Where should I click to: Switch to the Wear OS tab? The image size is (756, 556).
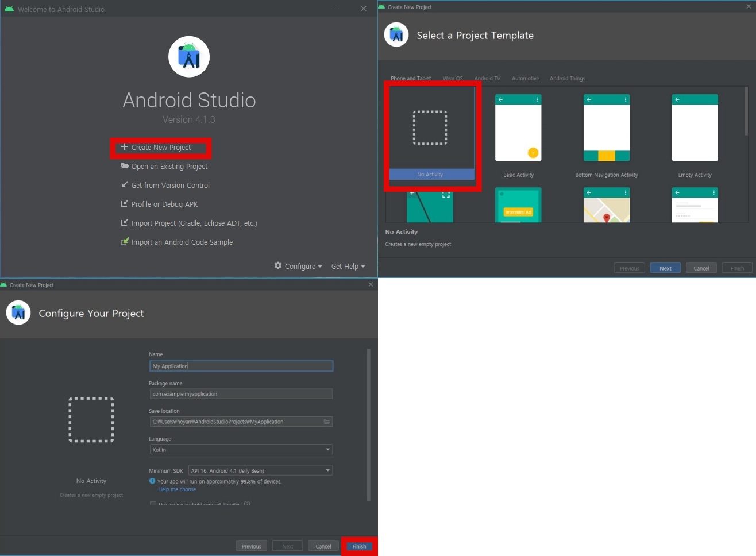tap(453, 79)
